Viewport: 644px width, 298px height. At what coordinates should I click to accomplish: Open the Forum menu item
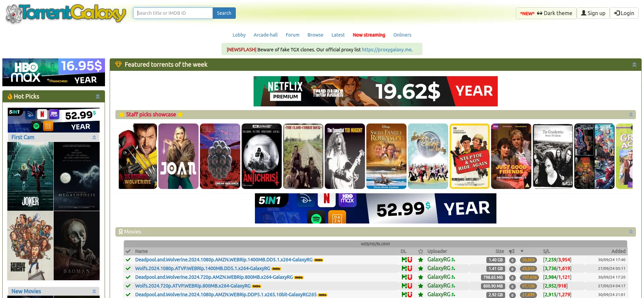pyautogui.click(x=292, y=35)
